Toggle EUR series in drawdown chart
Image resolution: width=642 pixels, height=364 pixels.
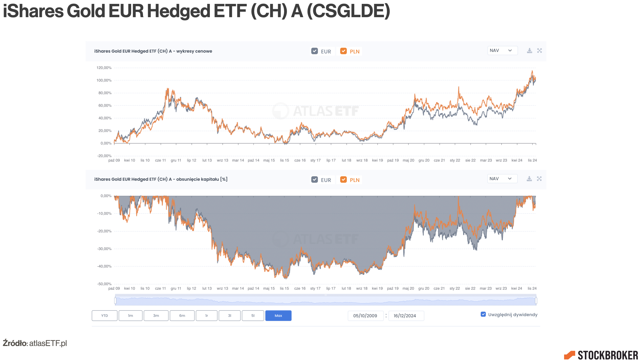tap(315, 180)
